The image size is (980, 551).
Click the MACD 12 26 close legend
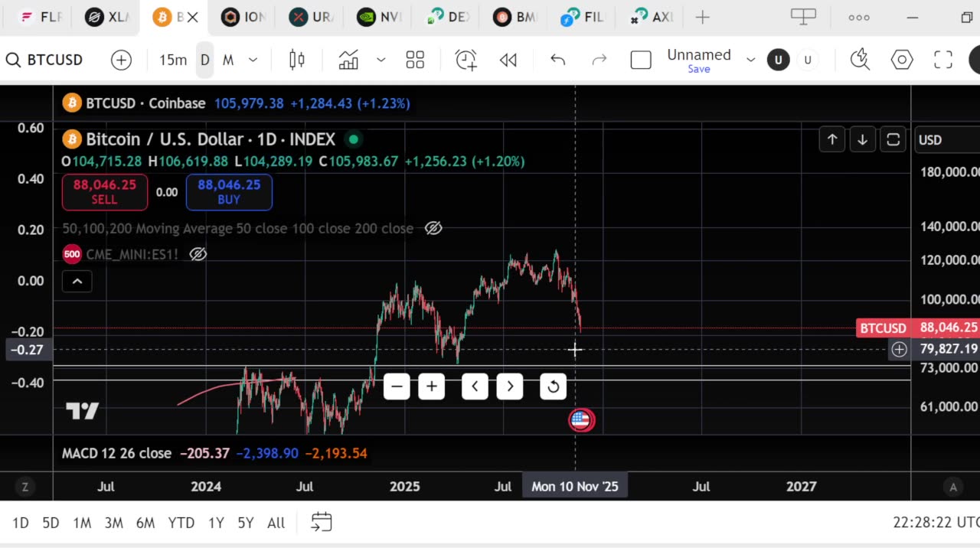pos(116,453)
